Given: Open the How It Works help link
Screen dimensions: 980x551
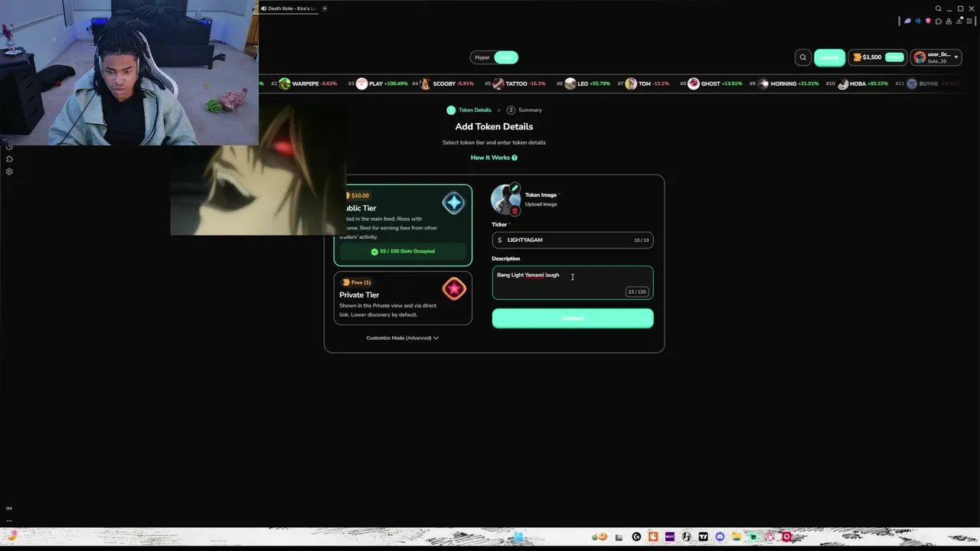Looking at the screenshot, I should (x=494, y=158).
